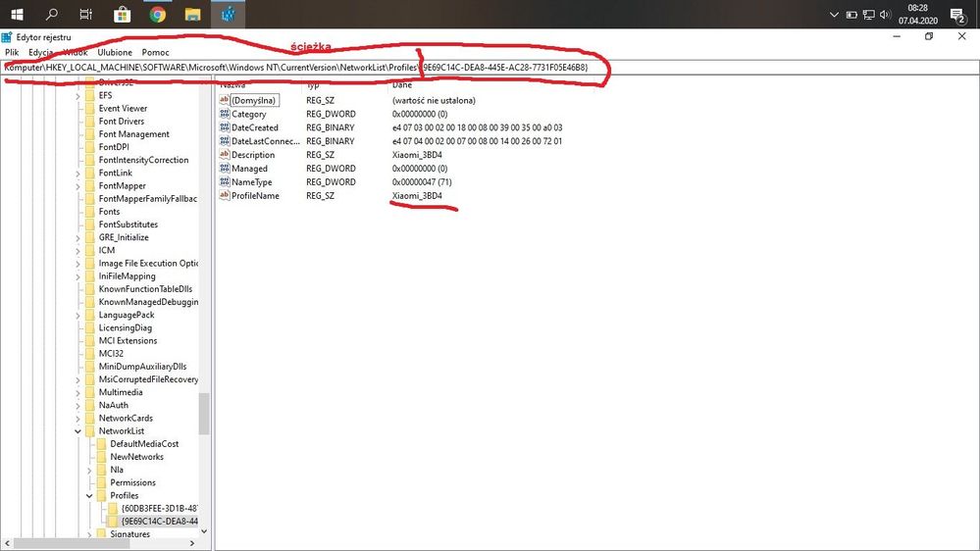Select the NewNetworks key
This screenshot has height=551, width=980.
[137, 457]
